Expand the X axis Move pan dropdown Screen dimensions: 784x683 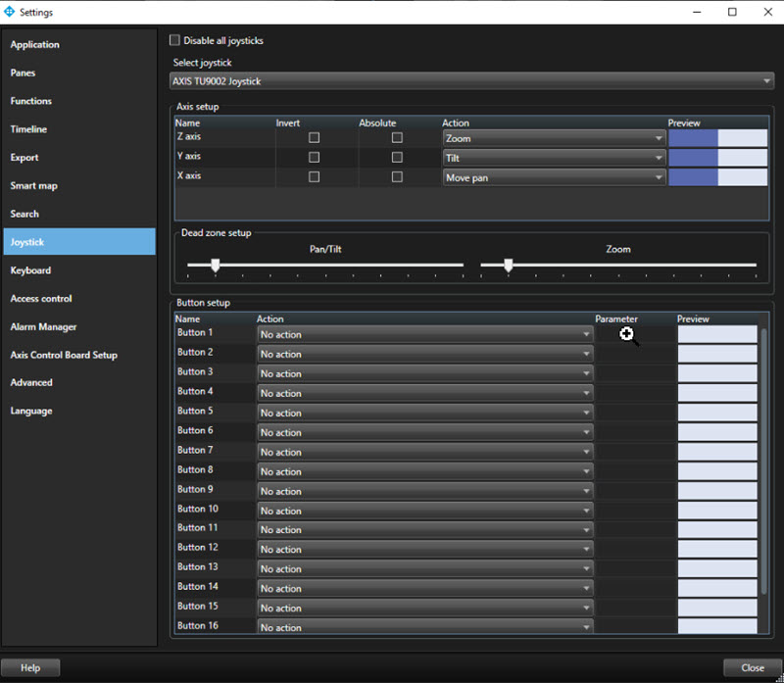coord(554,177)
